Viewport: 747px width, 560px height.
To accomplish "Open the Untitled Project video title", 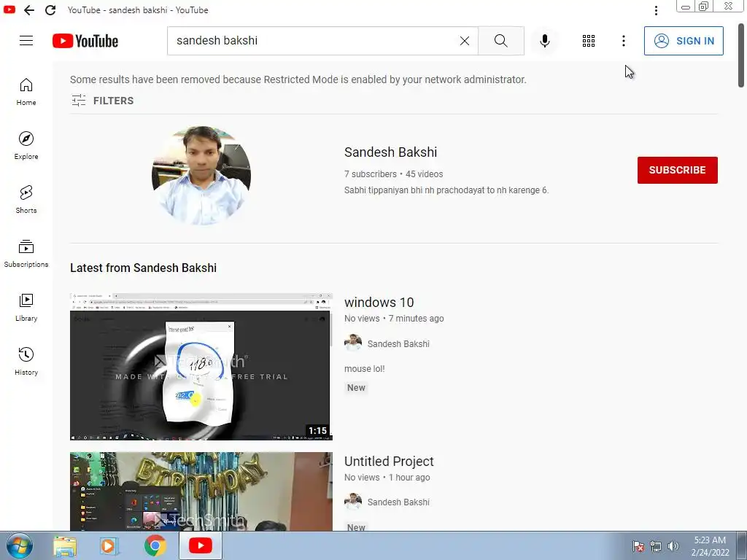I will pos(389,462).
